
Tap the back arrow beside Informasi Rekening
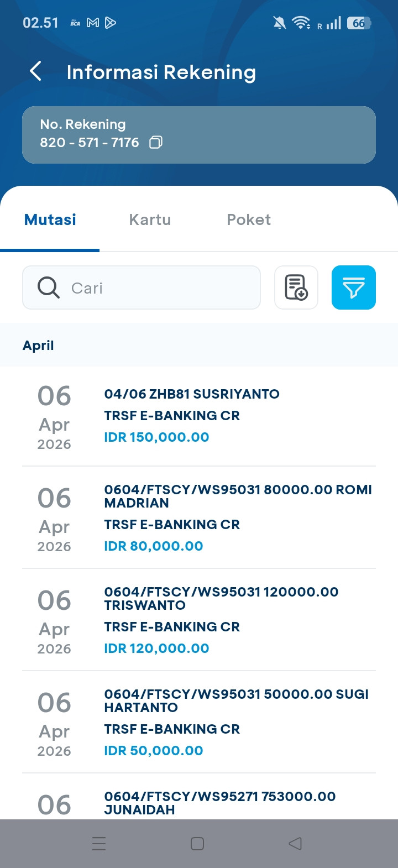pyautogui.click(x=36, y=71)
